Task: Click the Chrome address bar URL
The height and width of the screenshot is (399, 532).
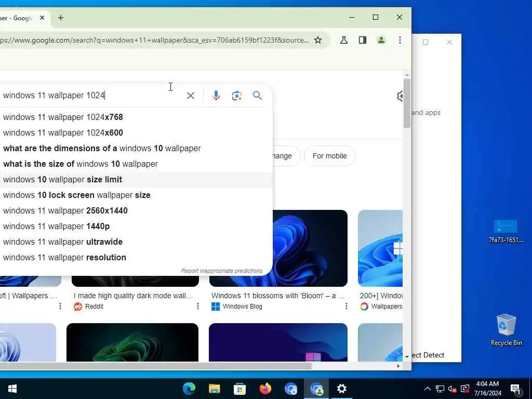Action: pyautogui.click(x=154, y=40)
